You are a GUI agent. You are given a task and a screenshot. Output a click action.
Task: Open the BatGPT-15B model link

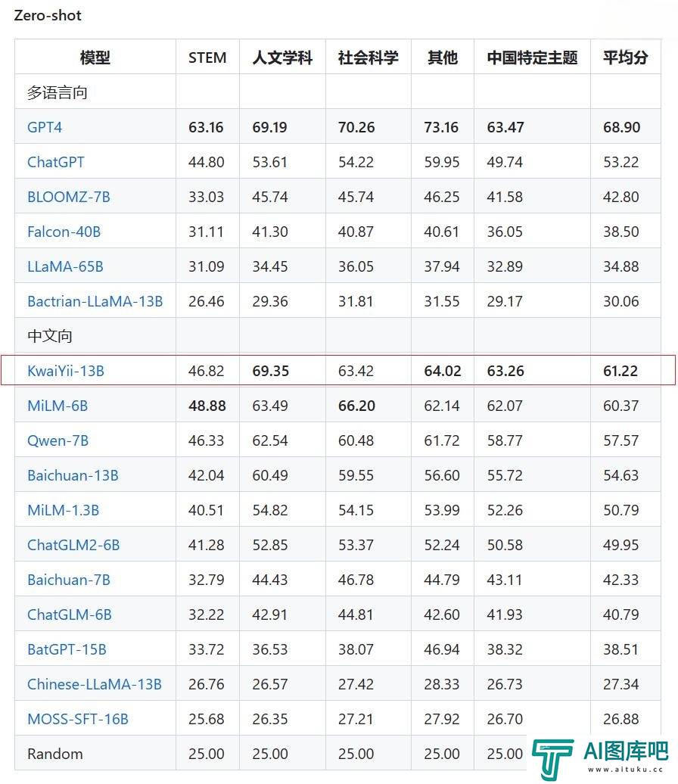pyautogui.click(x=67, y=649)
